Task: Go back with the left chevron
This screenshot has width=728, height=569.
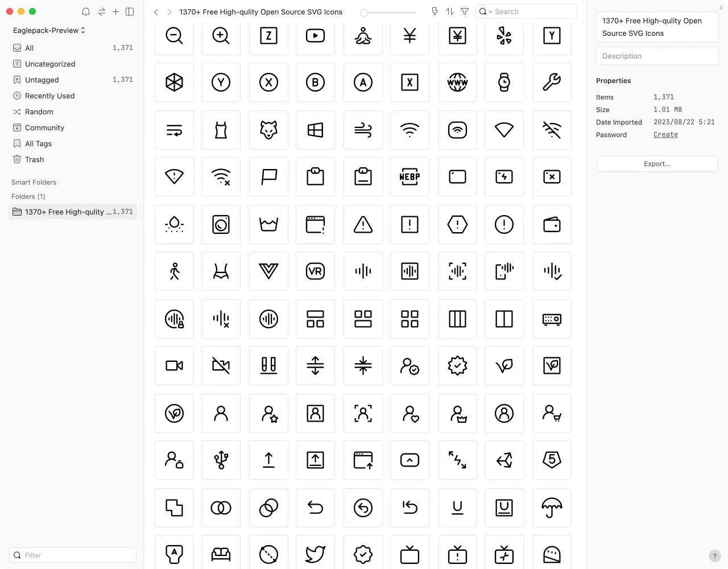Action: coord(156,11)
